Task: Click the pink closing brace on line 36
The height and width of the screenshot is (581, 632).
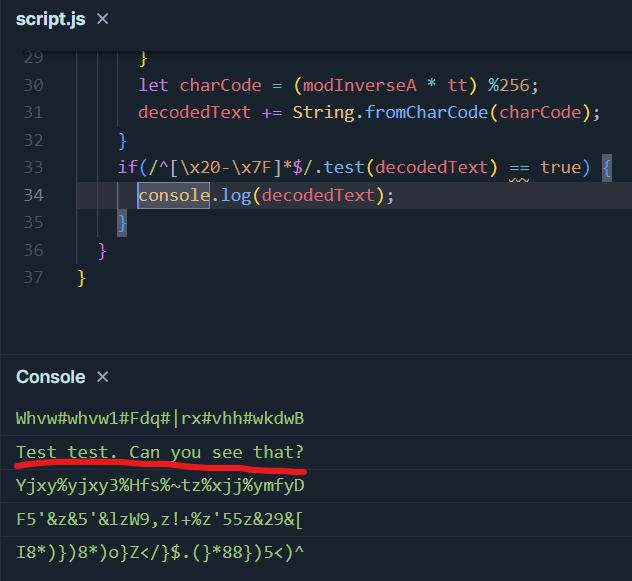Action: pos(102,251)
